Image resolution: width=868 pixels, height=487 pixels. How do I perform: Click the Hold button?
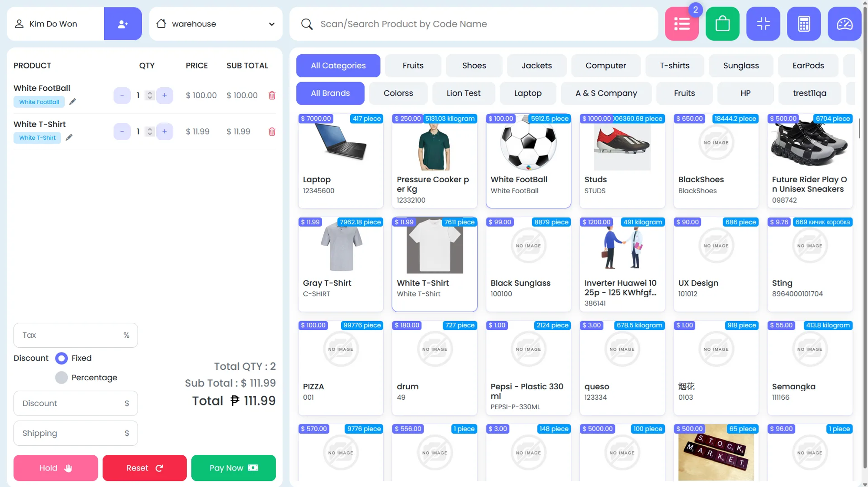(56, 468)
